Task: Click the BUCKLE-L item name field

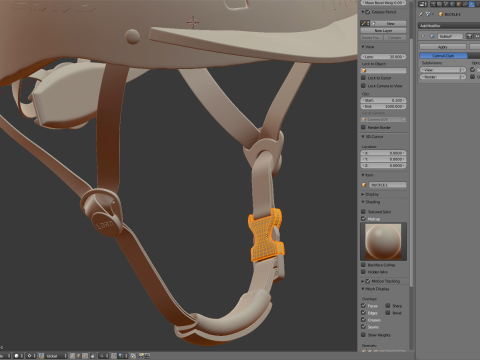Action: (x=387, y=185)
